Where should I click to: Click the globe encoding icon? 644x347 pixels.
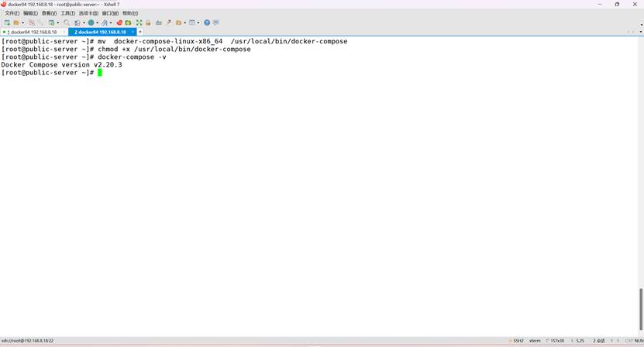(91, 22)
